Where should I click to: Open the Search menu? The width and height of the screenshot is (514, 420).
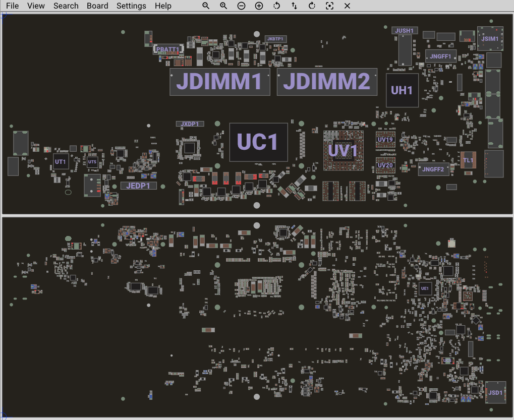click(66, 6)
